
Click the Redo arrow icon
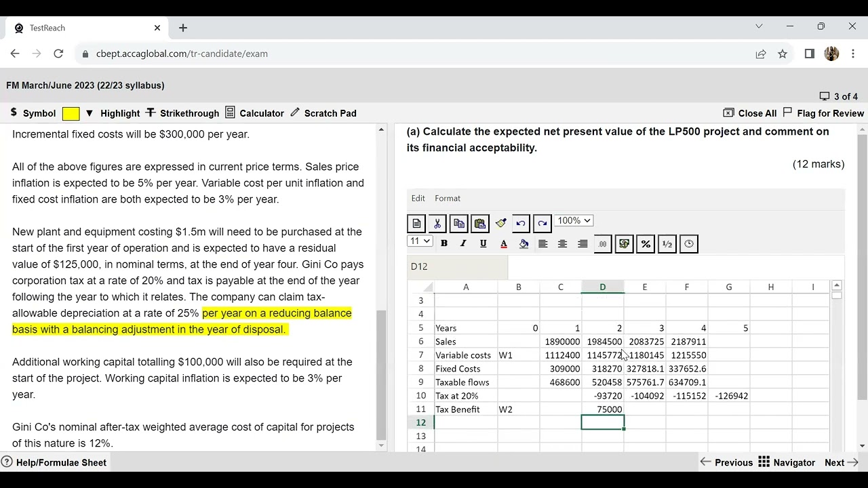542,224
